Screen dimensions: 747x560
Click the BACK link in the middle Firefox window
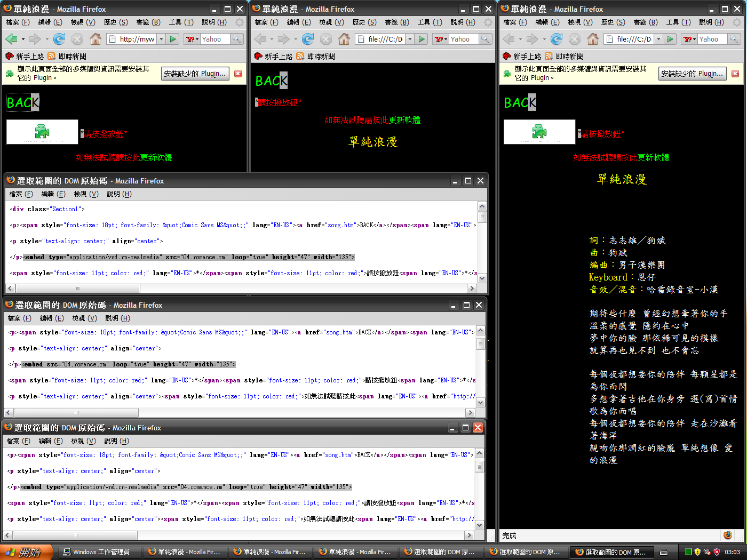point(271,81)
